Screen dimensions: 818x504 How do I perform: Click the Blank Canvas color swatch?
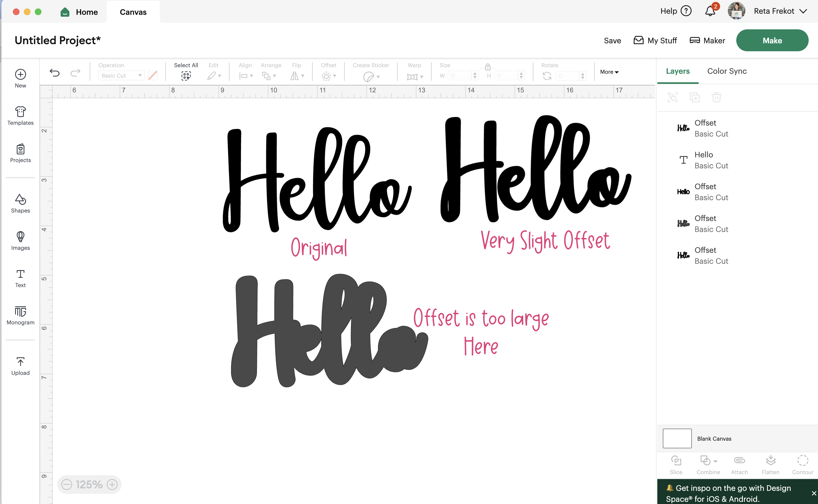point(677,438)
